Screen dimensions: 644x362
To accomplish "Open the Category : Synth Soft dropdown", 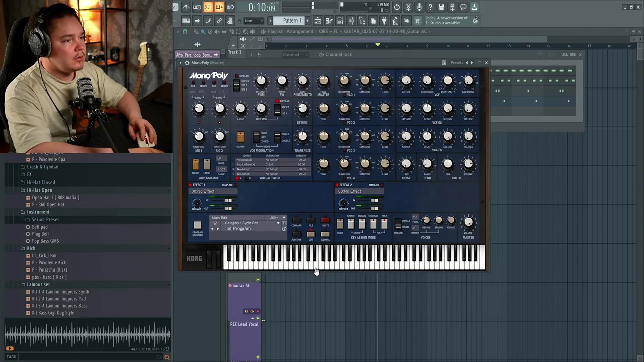I will pos(252,223).
